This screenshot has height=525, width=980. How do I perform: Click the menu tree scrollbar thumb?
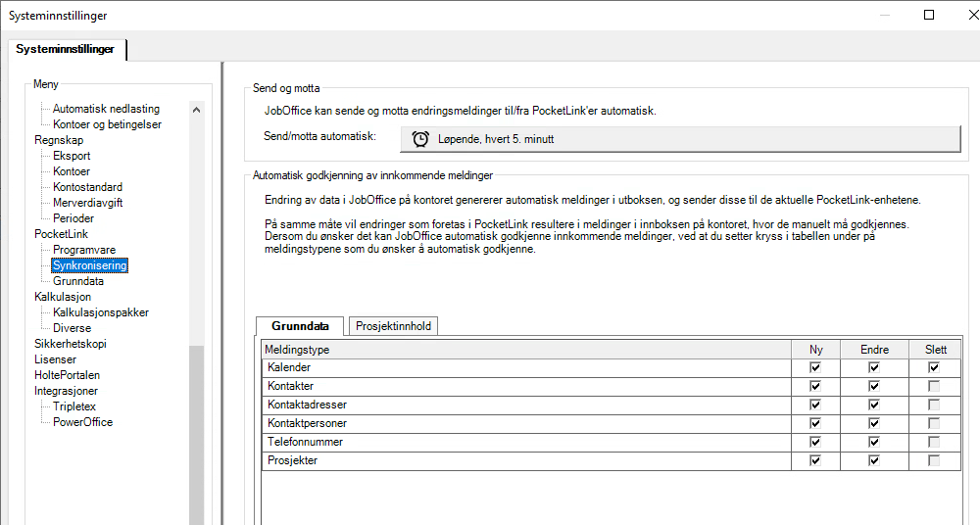[196, 435]
